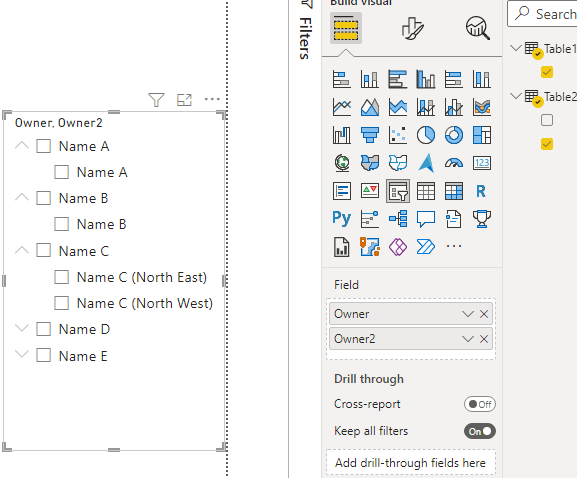Insert a Line chart visual
This screenshot has width=577, height=478.
point(341,107)
